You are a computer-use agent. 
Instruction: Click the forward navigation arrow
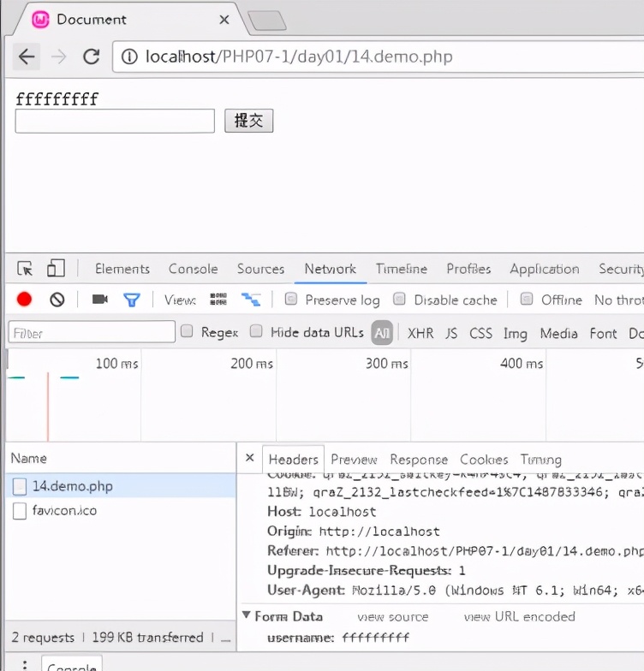coord(58,56)
